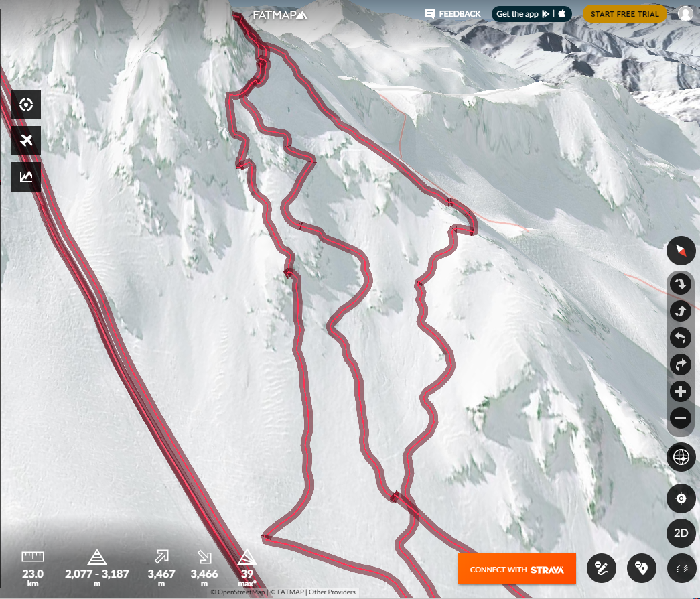This screenshot has width=700, height=599.
Task: Open the elevation profile chart icon
Action: click(26, 177)
